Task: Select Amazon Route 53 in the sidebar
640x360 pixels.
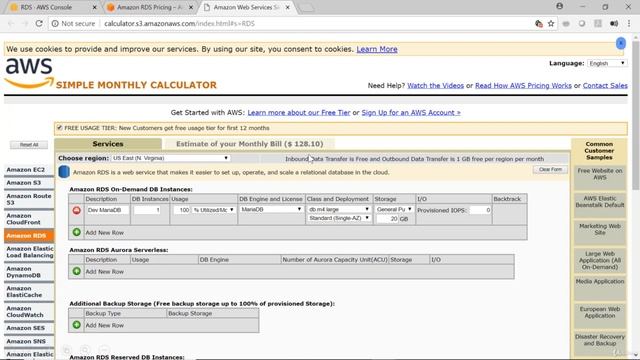Action: 29,199
